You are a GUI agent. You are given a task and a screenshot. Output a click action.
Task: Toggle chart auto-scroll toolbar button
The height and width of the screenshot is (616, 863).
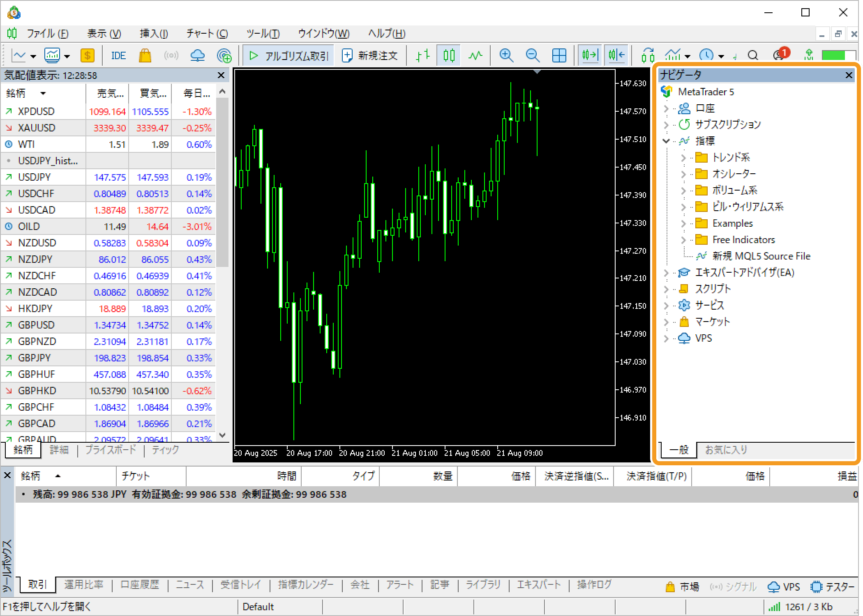(590, 55)
